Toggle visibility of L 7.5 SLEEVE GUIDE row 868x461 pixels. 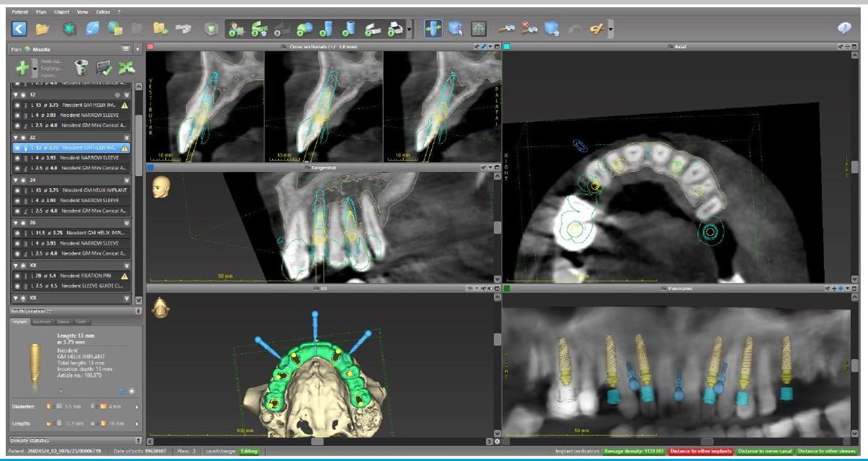pyautogui.click(x=18, y=286)
